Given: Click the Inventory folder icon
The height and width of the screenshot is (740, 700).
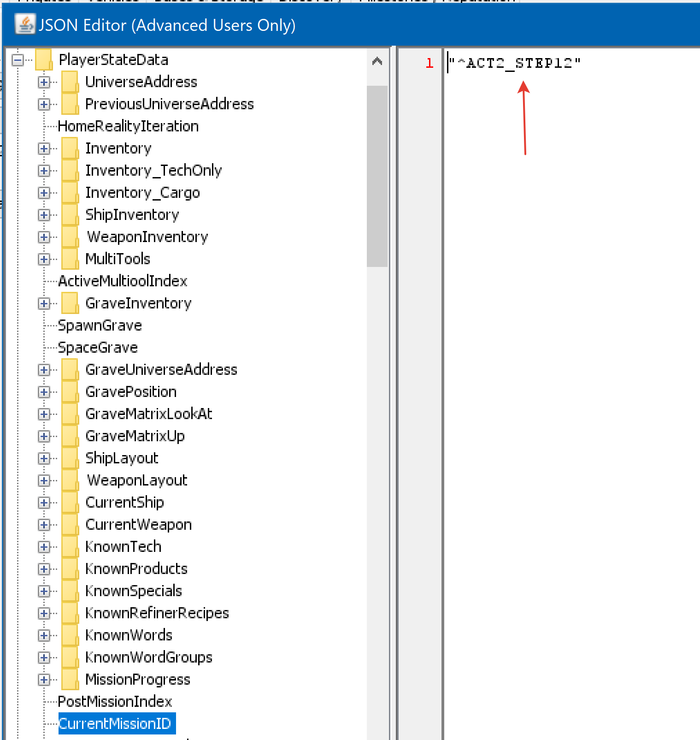Looking at the screenshot, I should coord(70,149).
